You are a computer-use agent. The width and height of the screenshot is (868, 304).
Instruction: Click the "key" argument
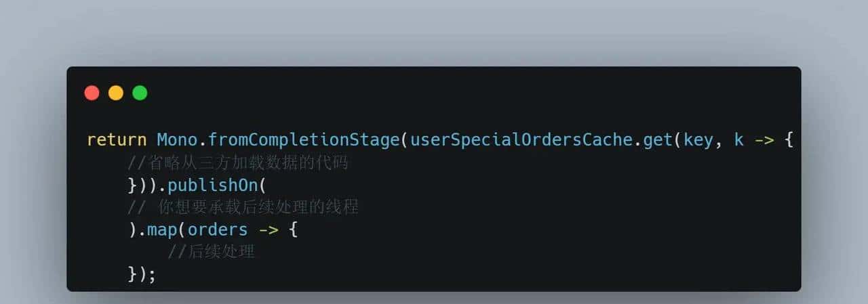point(698,140)
